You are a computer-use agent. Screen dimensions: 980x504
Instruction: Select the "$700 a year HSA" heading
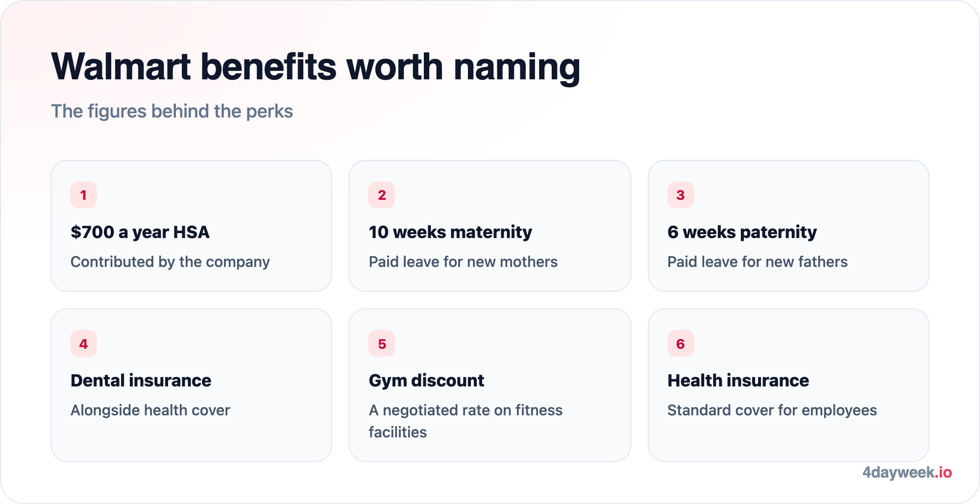[x=140, y=232]
